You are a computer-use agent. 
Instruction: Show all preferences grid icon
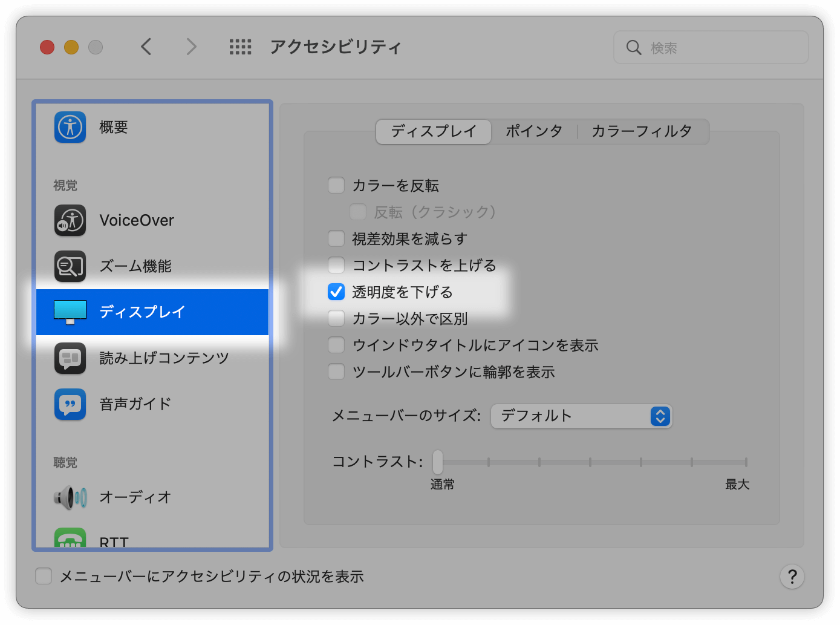point(240,47)
